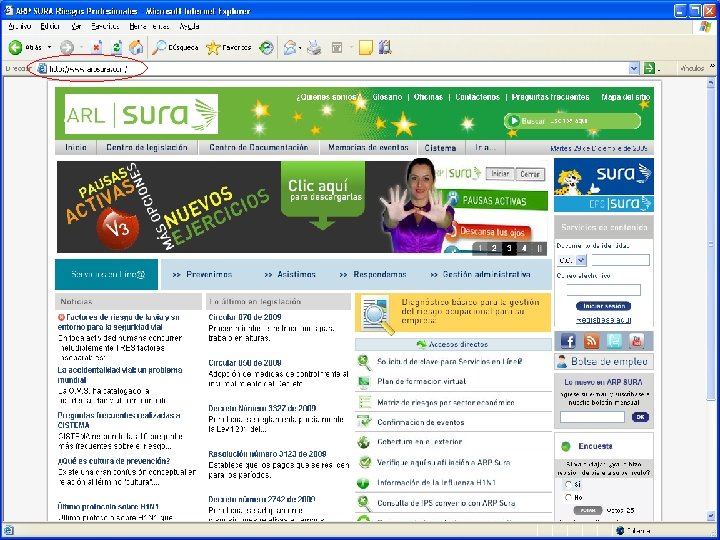720x540 pixels.
Task: Click the Iniciar sesión button
Action: tap(603, 306)
